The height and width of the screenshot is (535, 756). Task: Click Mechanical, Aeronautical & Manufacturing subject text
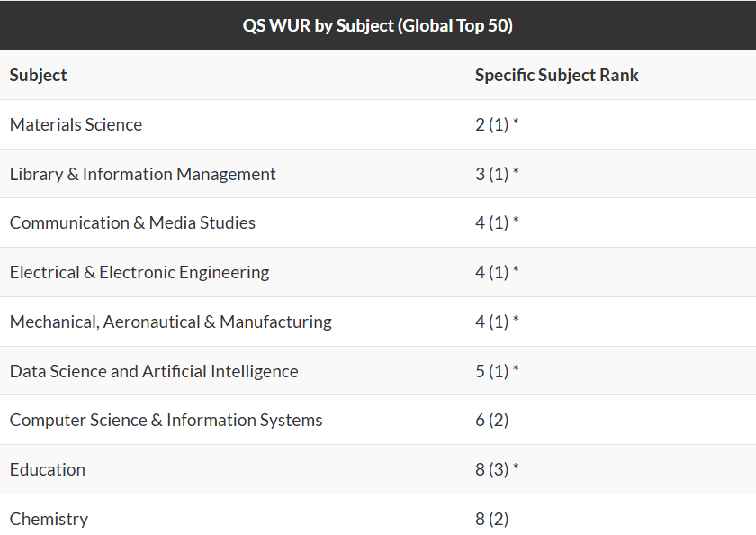(171, 322)
